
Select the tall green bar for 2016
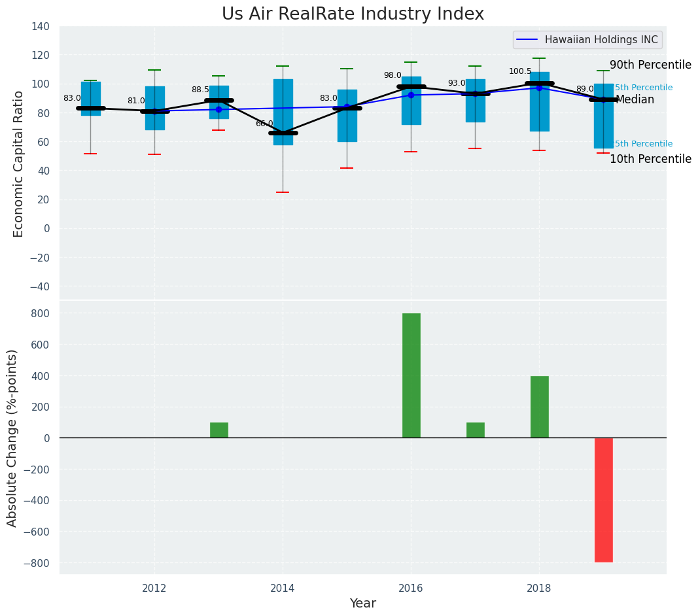411,375
